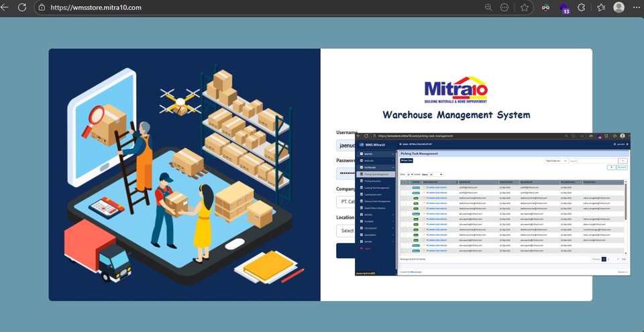Expand the PUTAWAY sidebar menu
This screenshot has width=644, height=332.
pyautogui.click(x=376, y=221)
